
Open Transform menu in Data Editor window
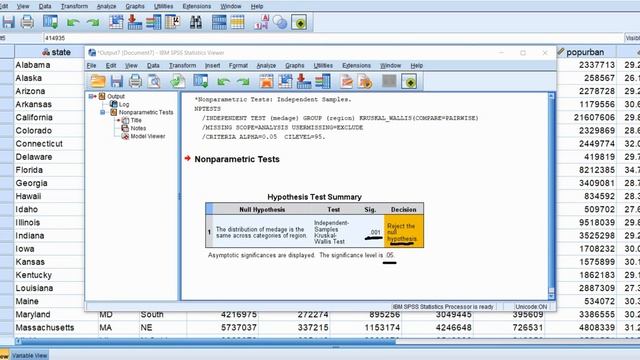click(74, 7)
